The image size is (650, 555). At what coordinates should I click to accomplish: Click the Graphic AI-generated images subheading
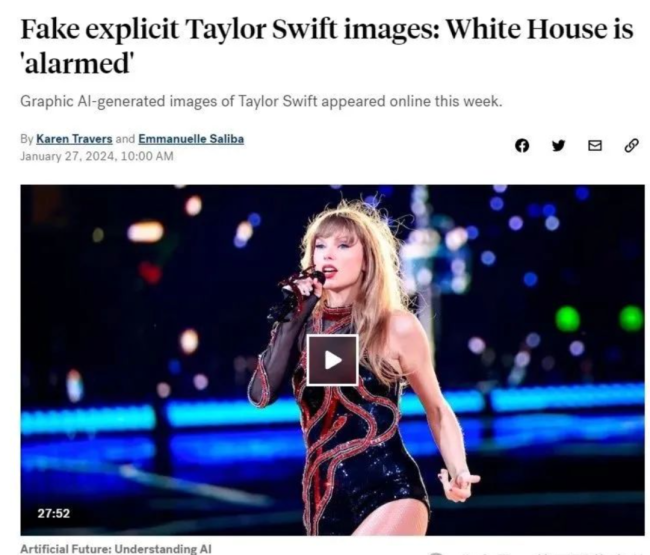tap(261, 101)
